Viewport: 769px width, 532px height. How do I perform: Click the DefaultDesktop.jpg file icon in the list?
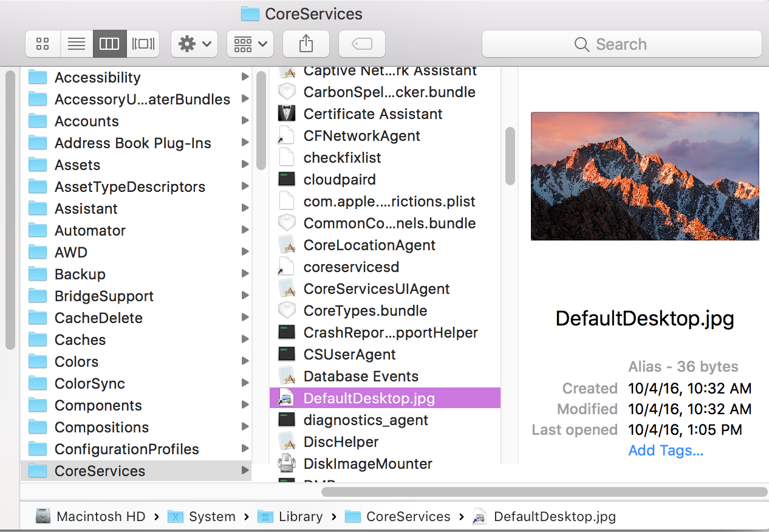[286, 398]
